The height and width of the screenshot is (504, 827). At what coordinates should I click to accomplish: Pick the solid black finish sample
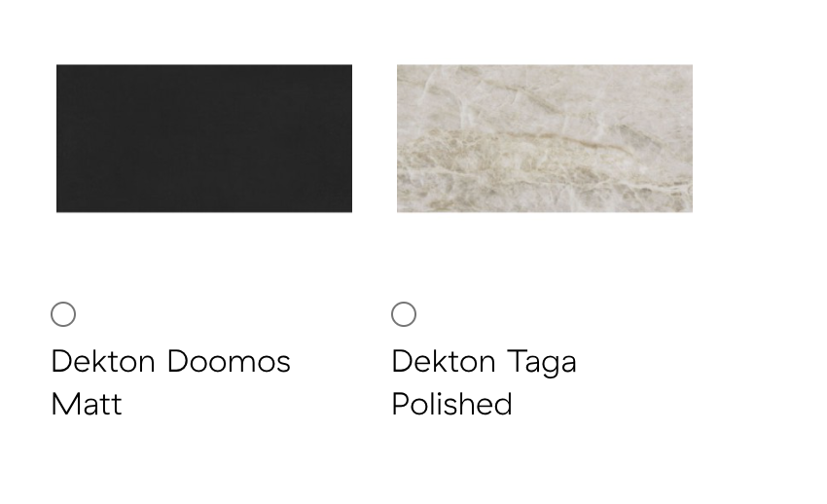(204, 139)
